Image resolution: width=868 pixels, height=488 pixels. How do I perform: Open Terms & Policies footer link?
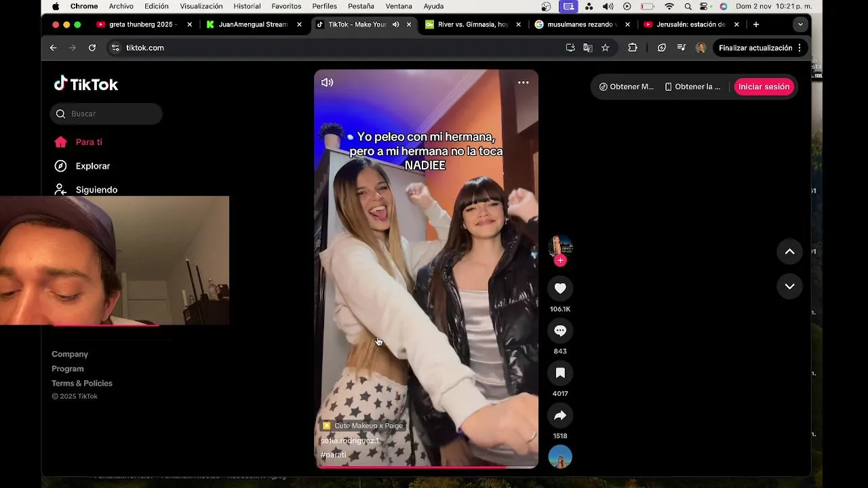click(82, 383)
